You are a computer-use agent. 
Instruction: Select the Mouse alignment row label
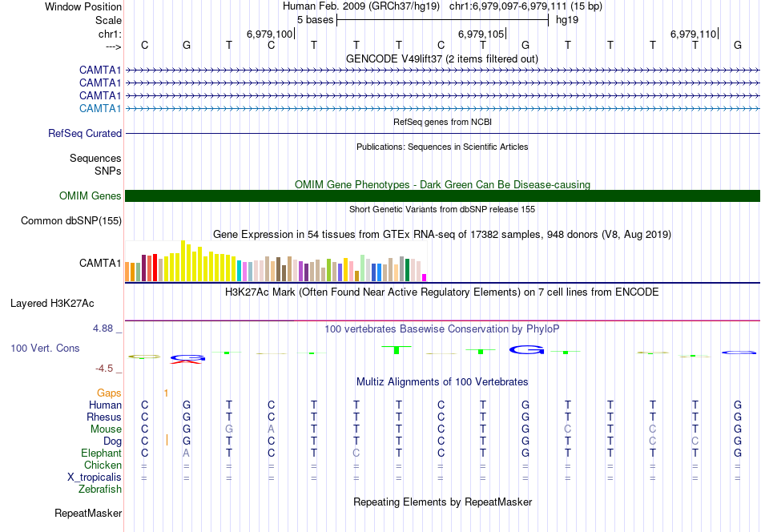tap(106, 429)
